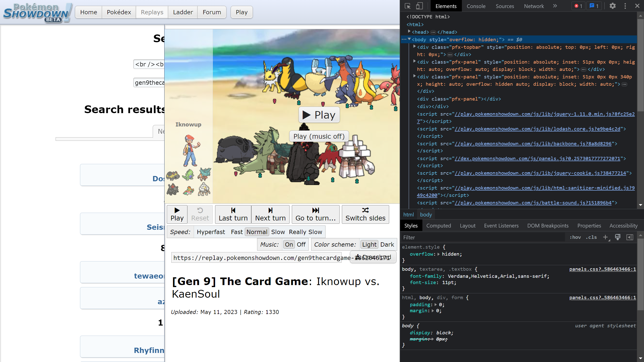Click the styles Filter input field
The image size is (644, 362).
[483, 237]
